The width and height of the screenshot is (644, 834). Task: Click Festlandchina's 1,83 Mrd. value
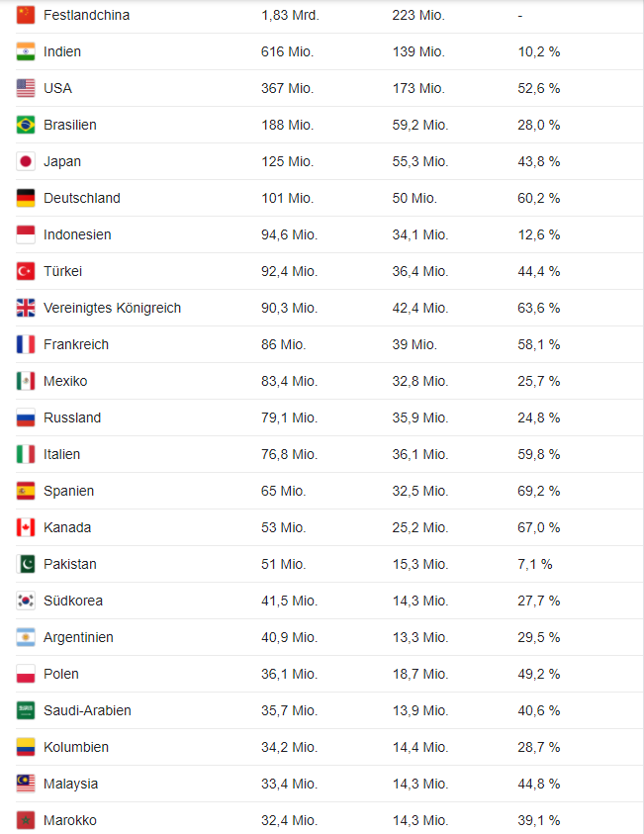tap(290, 15)
